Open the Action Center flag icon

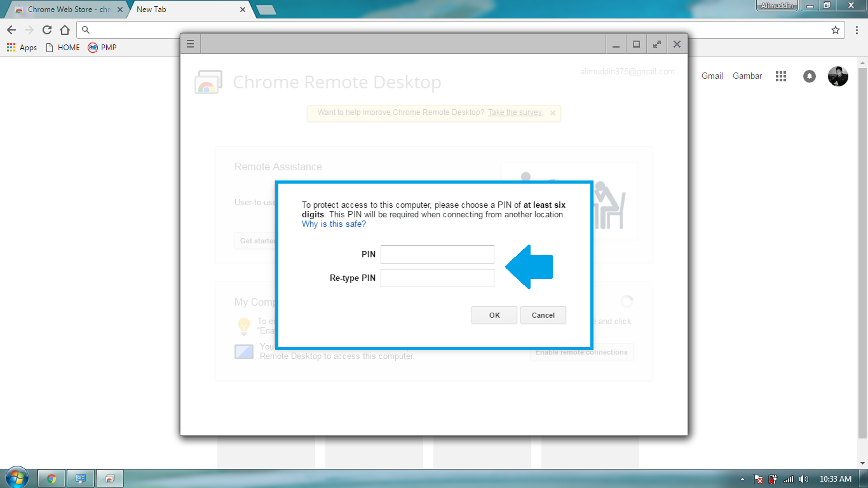758,479
